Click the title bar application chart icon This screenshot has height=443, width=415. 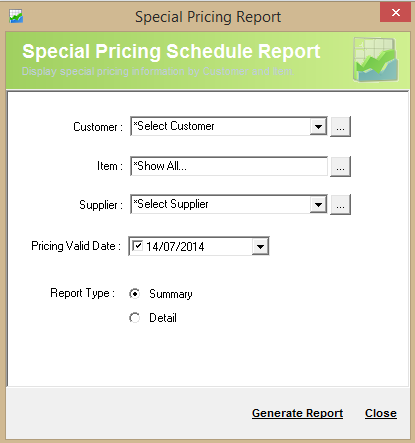(x=16, y=16)
